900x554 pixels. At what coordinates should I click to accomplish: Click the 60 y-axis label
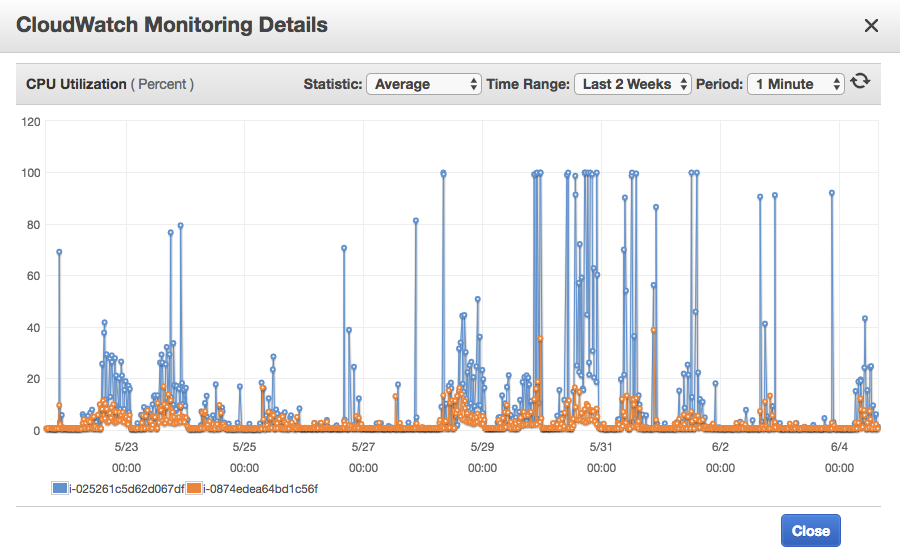coord(33,276)
